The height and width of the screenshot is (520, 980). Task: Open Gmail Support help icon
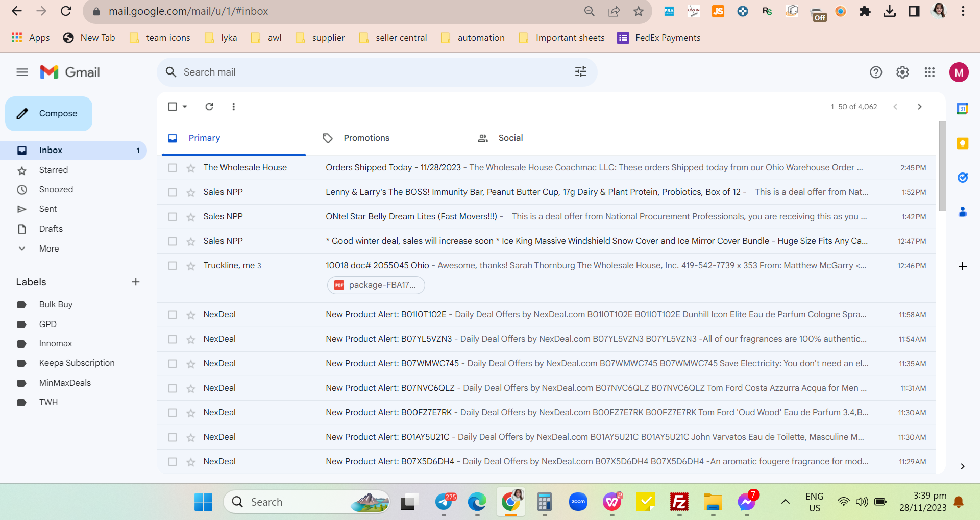pos(876,72)
